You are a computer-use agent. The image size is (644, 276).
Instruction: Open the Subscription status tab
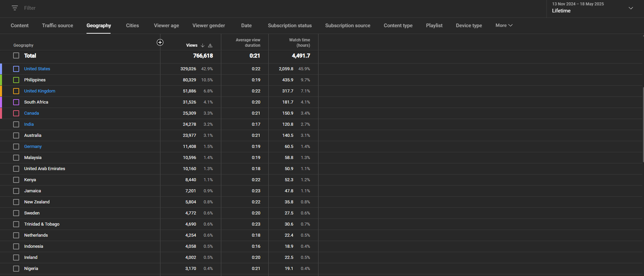click(290, 26)
